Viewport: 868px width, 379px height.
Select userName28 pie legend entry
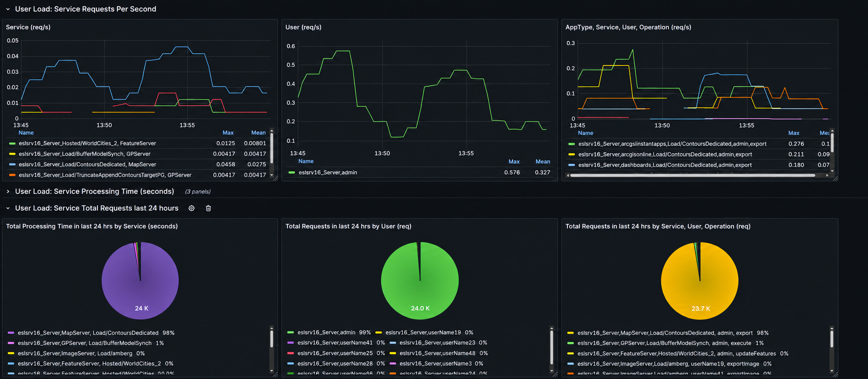coord(336,363)
